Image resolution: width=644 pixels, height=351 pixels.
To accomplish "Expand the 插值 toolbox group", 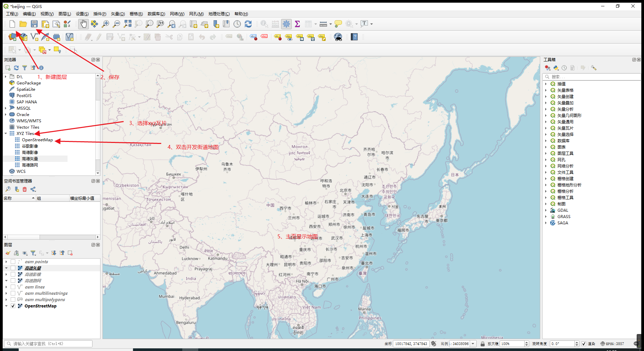I will [x=546, y=84].
